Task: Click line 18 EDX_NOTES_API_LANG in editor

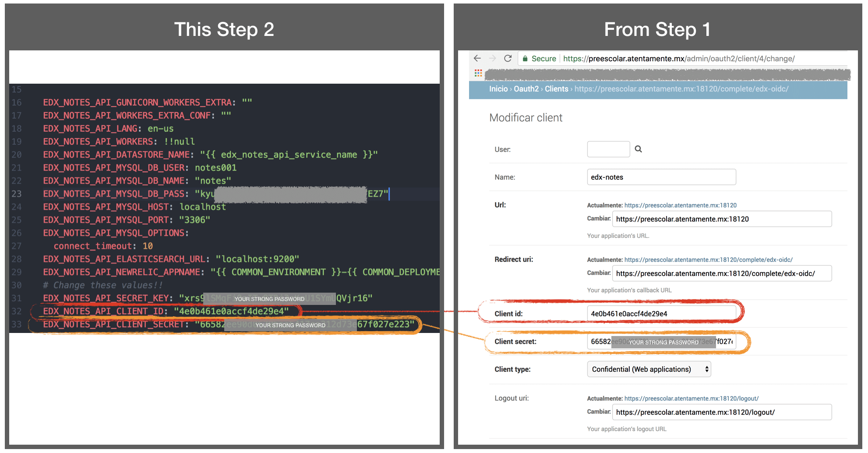Action: [108, 129]
